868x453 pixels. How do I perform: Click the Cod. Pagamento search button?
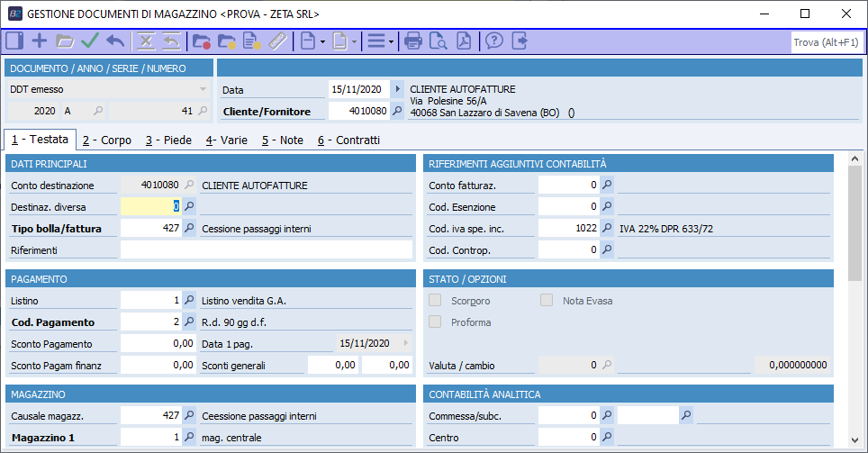tap(189, 322)
